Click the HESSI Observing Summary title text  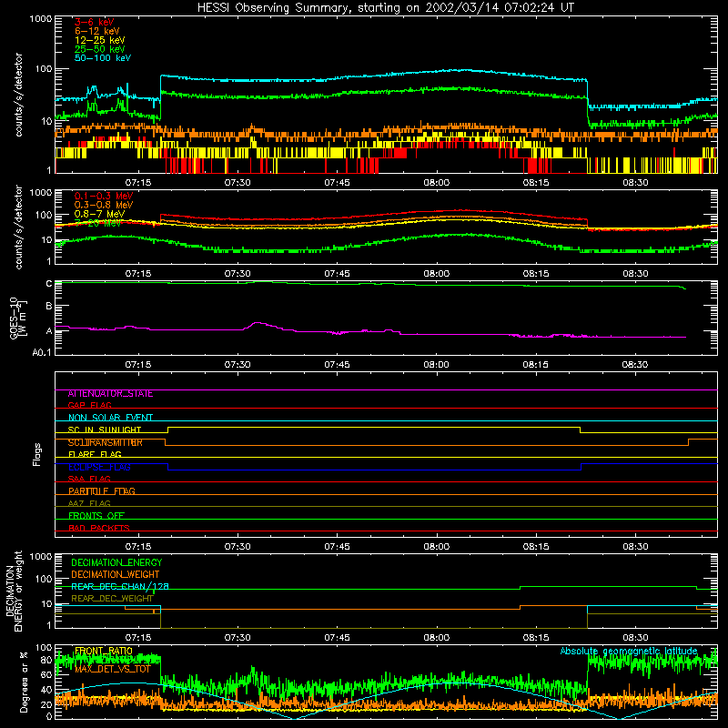[x=385, y=7]
